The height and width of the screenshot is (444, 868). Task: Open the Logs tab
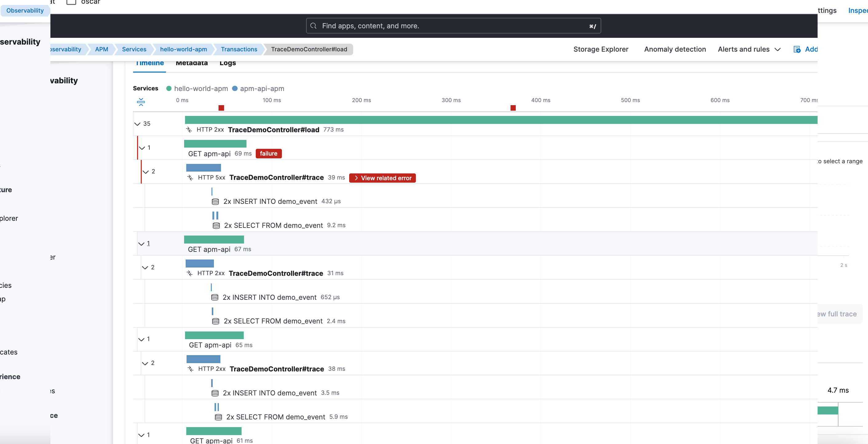tap(228, 63)
